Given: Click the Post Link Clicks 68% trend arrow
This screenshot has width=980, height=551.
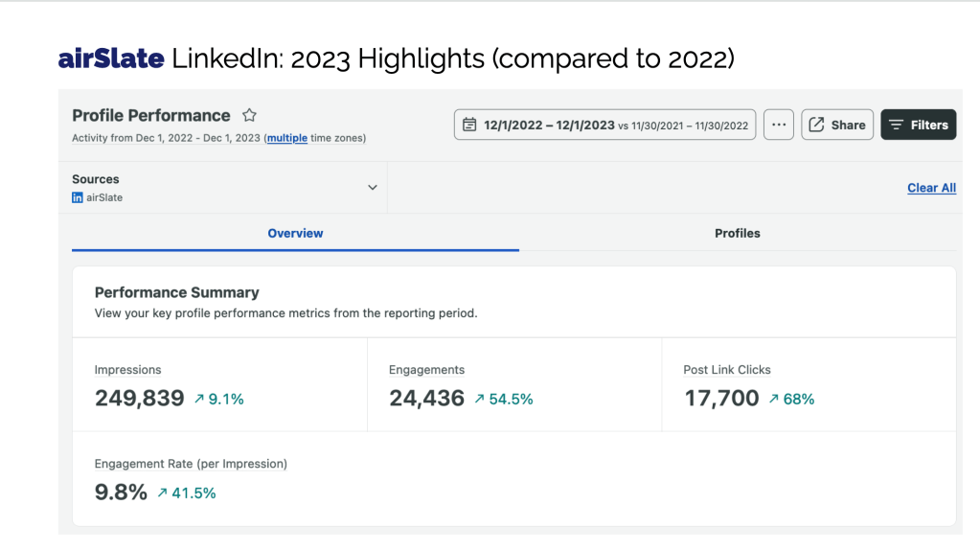Looking at the screenshot, I should tap(773, 400).
